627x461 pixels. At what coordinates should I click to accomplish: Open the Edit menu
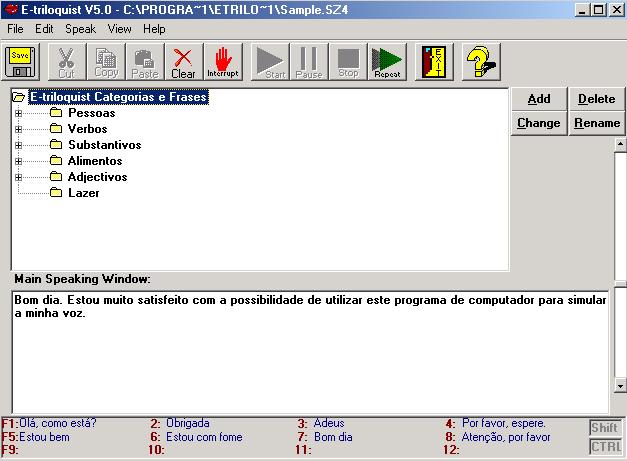pos(44,29)
